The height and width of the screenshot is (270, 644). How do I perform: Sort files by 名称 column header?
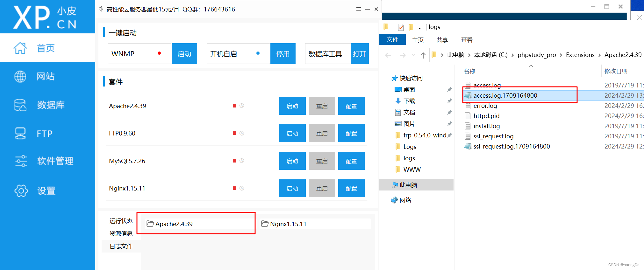pyautogui.click(x=469, y=71)
